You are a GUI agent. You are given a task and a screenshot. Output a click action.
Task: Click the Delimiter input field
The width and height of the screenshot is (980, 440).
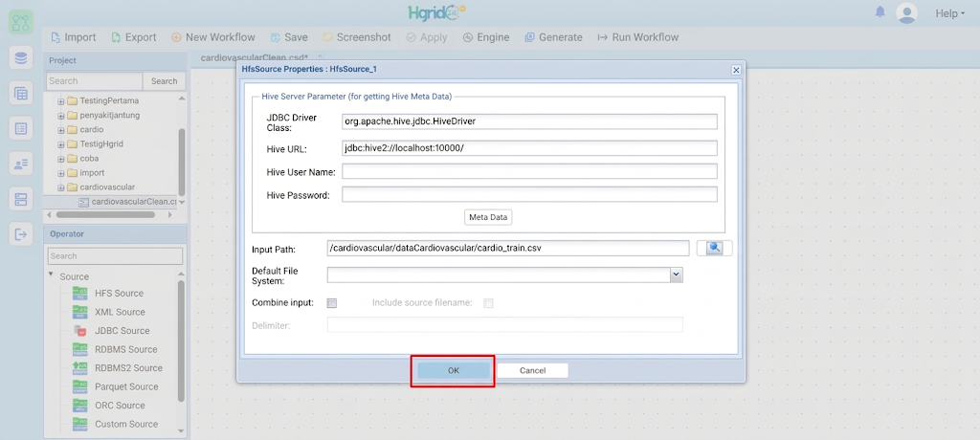(505, 325)
